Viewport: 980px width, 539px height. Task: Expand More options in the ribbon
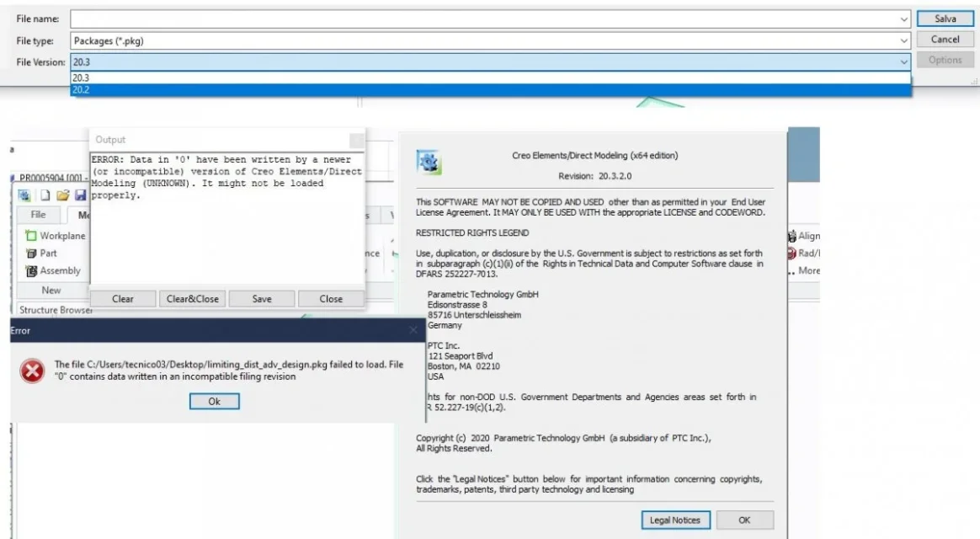click(804, 270)
